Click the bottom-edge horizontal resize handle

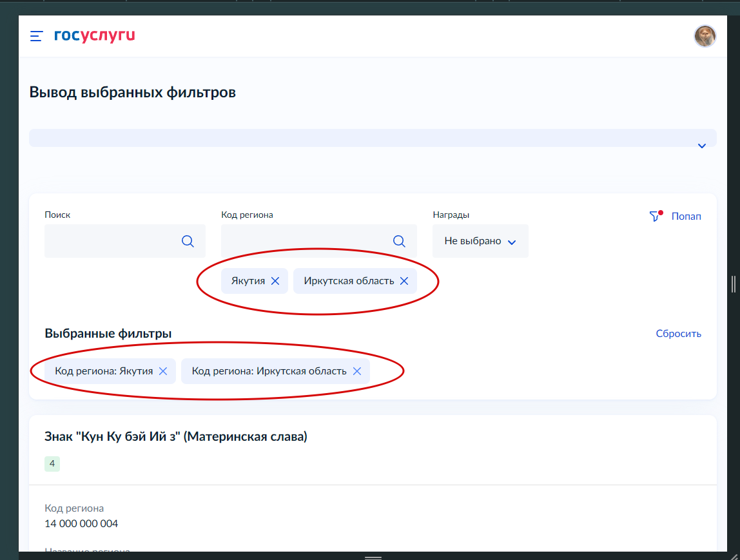click(x=373, y=557)
